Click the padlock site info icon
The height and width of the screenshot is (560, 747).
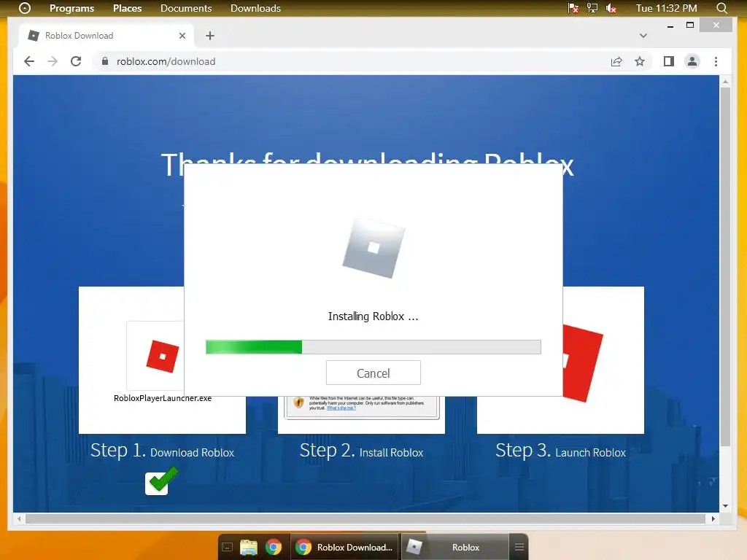point(105,61)
